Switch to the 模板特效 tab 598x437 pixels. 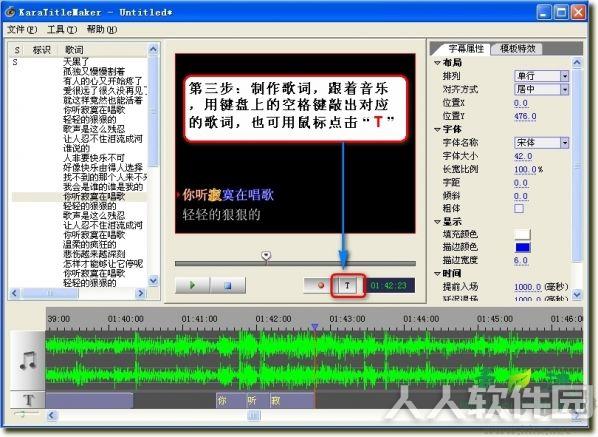(518, 48)
